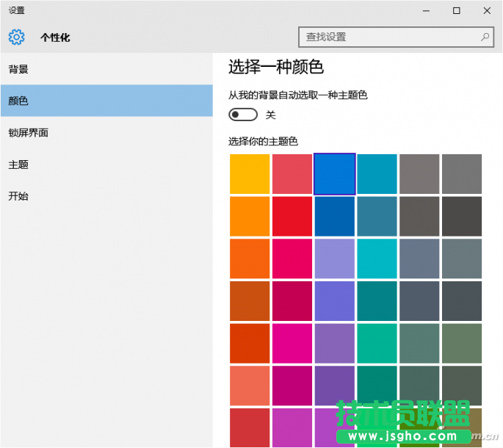Toggle automatic accent color from background
Image resolution: width=503 pixels, height=448 pixels.
[243, 115]
